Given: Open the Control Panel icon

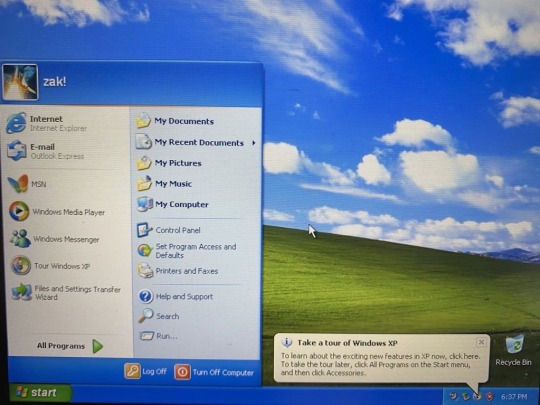Looking at the screenshot, I should coord(145,230).
